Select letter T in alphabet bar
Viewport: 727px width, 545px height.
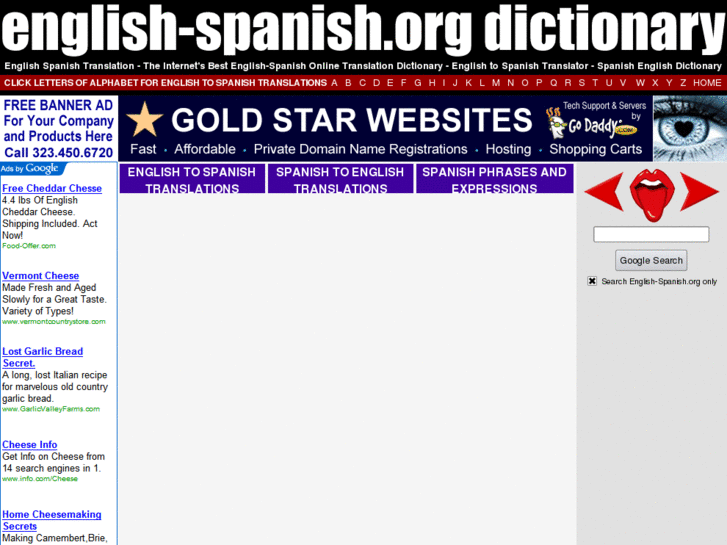[x=595, y=83]
